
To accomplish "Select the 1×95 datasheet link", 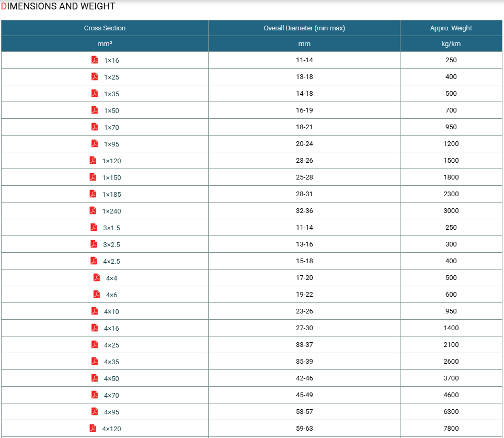I will pyautogui.click(x=111, y=144).
